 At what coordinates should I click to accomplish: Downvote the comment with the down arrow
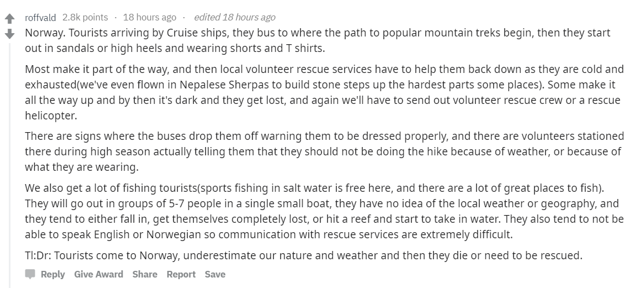(9, 34)
